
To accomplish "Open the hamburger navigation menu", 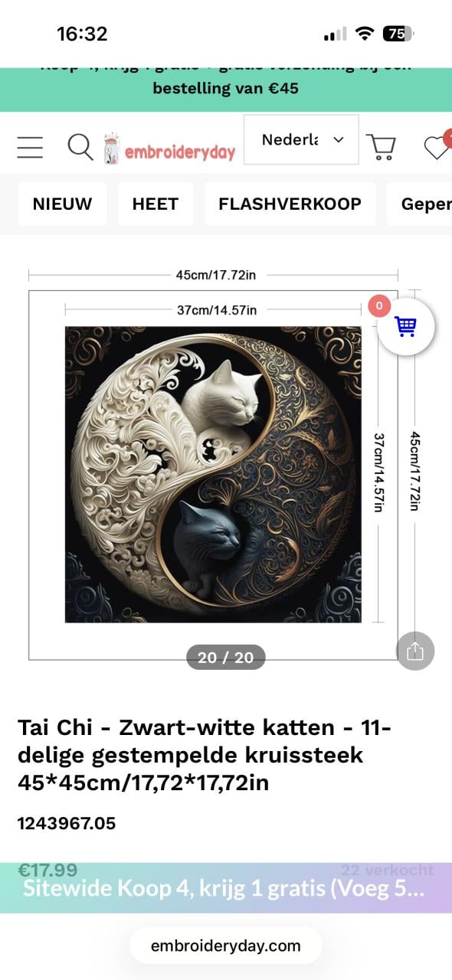I will [30, 146].
